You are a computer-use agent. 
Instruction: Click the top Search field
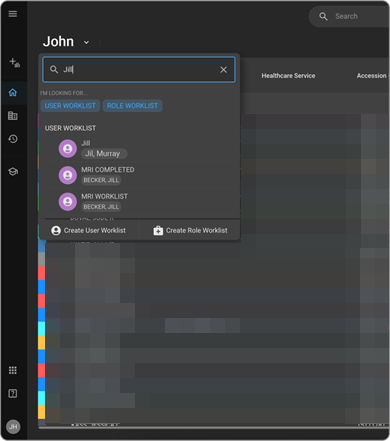[349, 16]
